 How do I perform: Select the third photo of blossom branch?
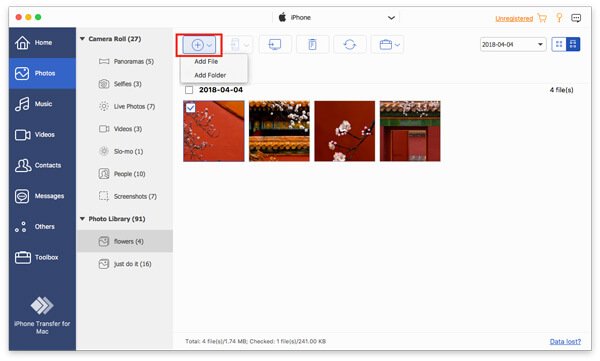point(344,131)
